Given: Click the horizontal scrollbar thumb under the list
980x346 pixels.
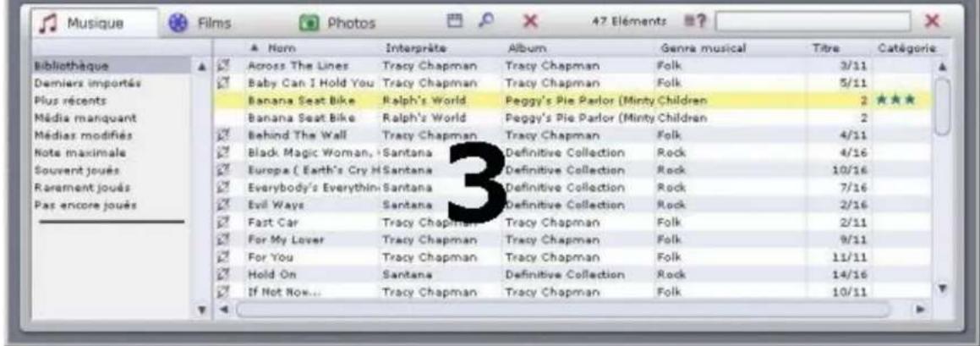Looking at the screenshot, I should pyautogui.click(x=562, y=310).
